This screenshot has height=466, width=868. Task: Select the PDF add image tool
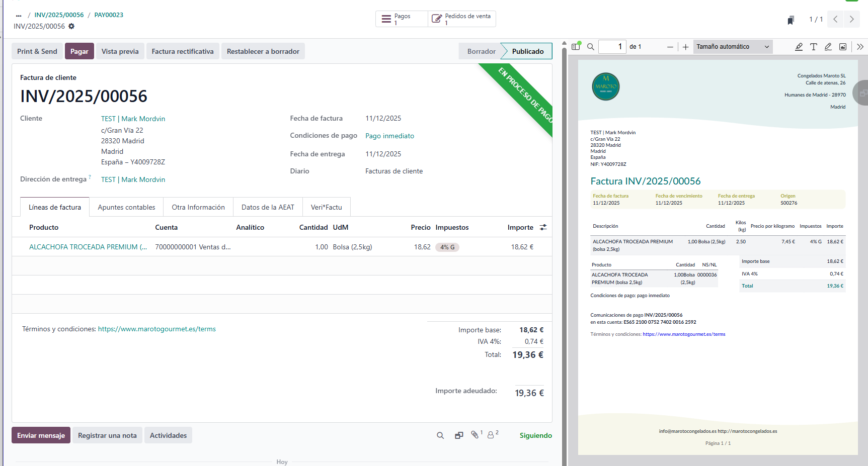point(843,47)
